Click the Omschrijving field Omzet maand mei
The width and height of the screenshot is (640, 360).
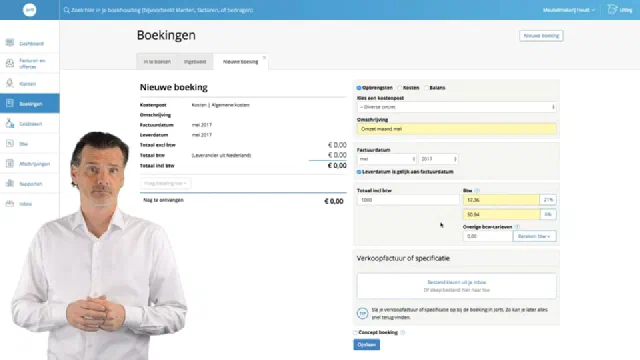tap(456, 129)
